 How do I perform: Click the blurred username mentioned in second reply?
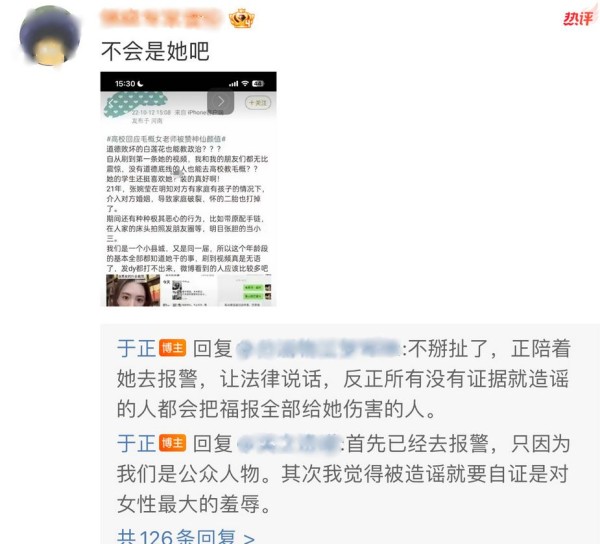(x=289, y=444)
